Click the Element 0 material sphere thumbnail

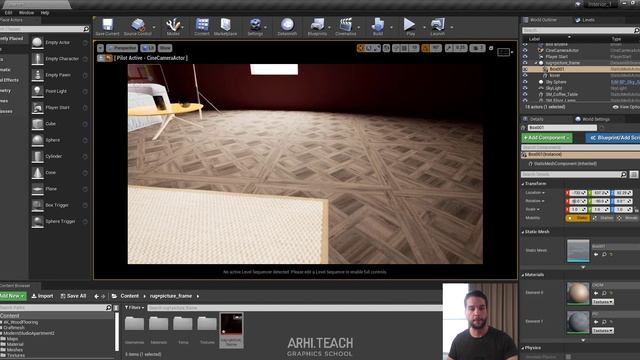tap(578, 293)
